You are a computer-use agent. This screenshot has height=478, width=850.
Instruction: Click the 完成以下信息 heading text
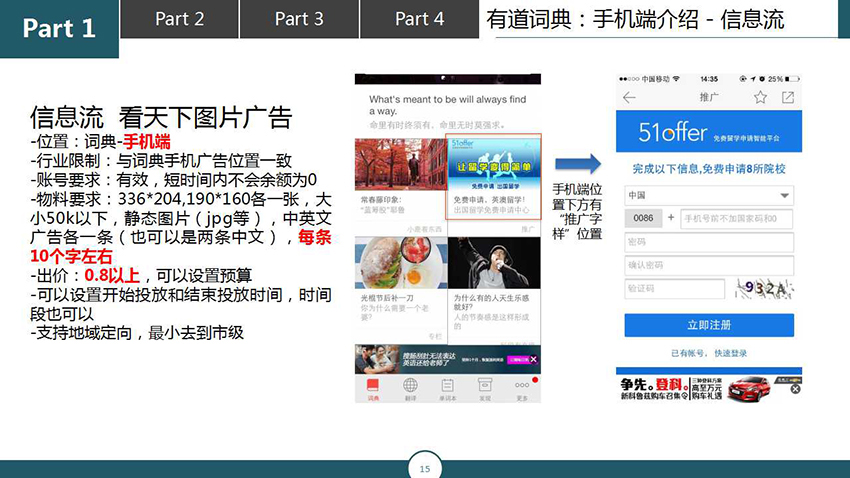coord(709,169)
